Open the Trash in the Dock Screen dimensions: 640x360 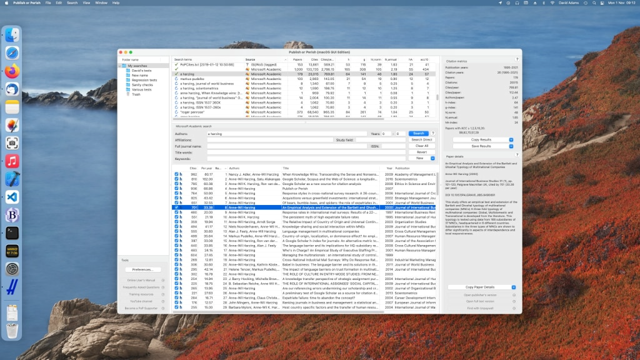point(12,331)
